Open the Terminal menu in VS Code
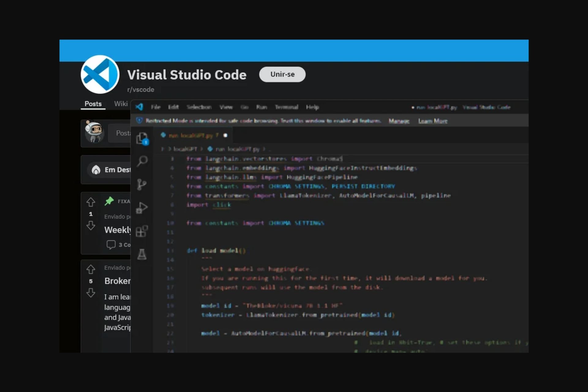 click(x=286, y=107)
